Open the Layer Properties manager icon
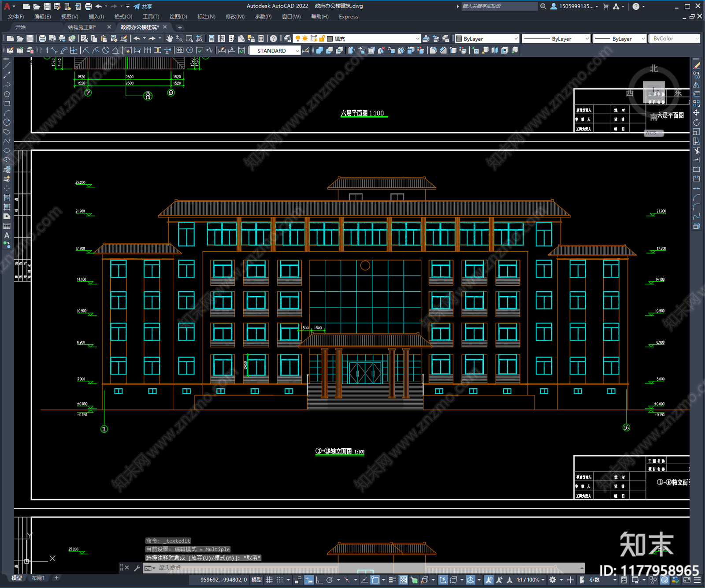The width and height of the screenshot is (705, 588). coord(288,39)
